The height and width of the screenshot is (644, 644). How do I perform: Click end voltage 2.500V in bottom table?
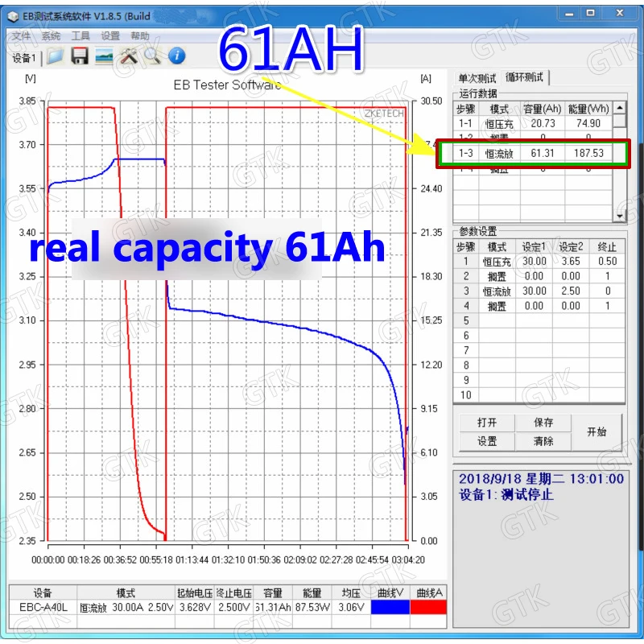coord(234,607)
